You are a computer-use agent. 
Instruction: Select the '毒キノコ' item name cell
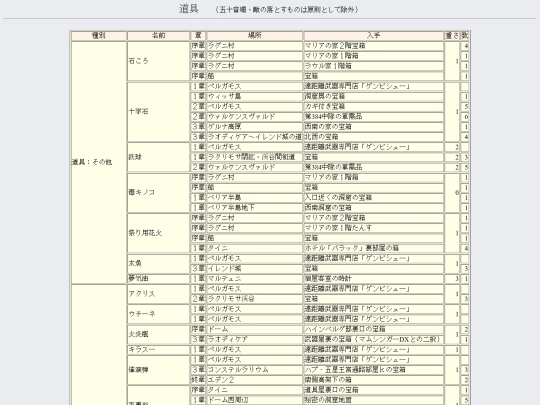coord(158,193)
